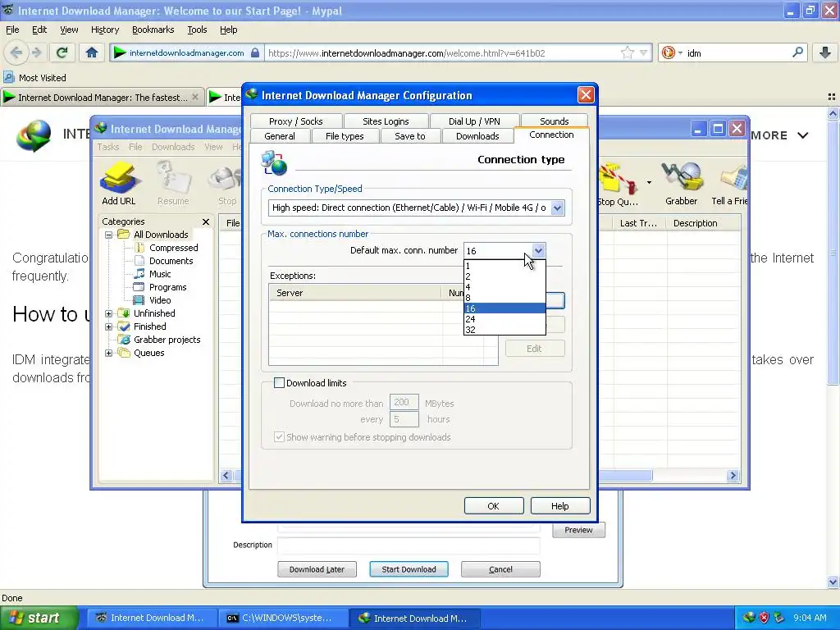Close the IDM Configuration dialog

[586, 95]
